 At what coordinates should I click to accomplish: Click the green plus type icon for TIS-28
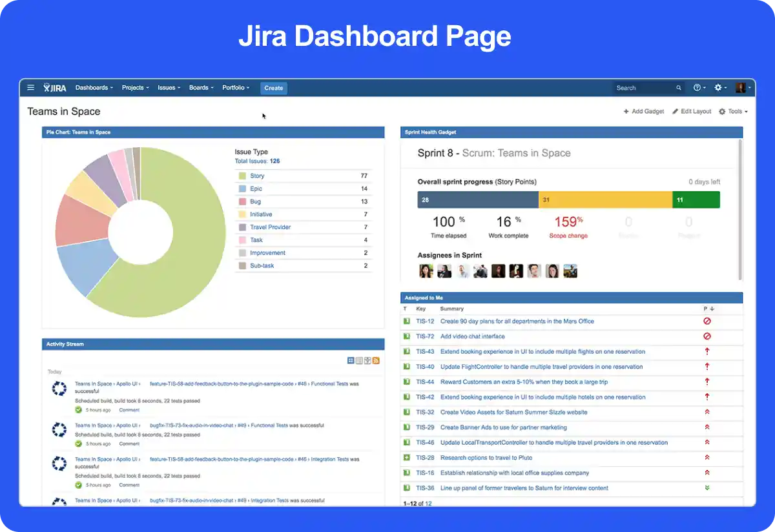[x=407, y=458]
